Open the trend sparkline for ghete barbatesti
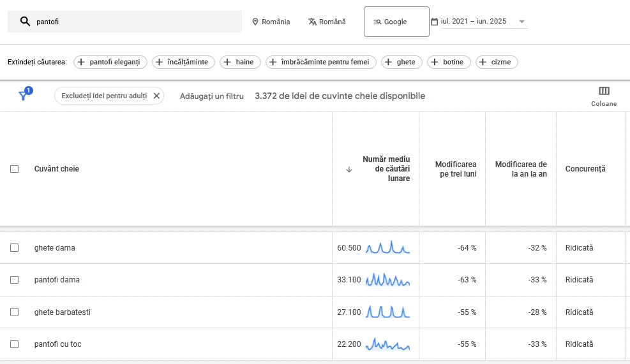The image size is (630, 364). click(387, 312)
